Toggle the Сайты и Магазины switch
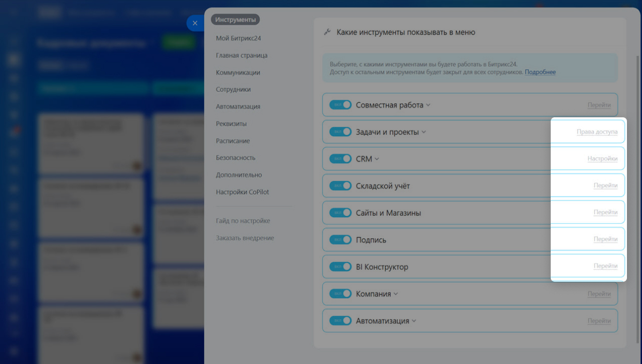642x364 pixels. [341, 213]
